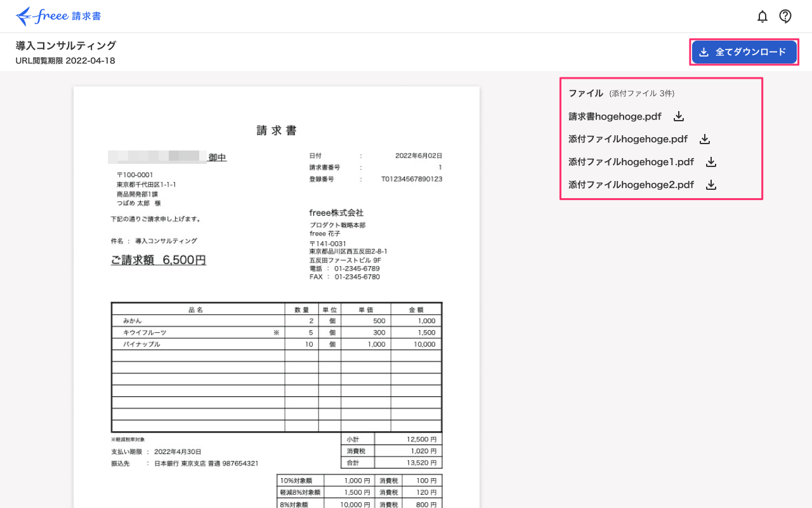Image resolution: width=812 pixels, height=508 pixels.
Task: Click the 小計 12,500 円 value
Action: [x=422, y=439]
